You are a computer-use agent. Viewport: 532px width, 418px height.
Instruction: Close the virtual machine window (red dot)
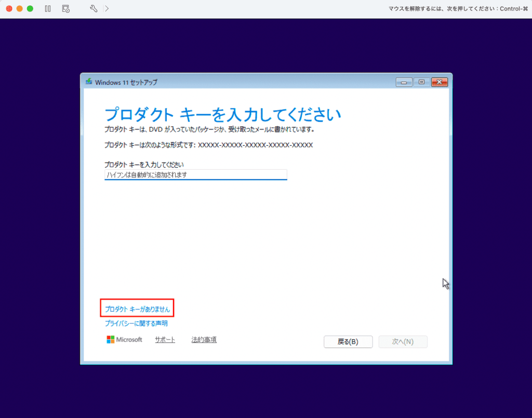point(9,8)
